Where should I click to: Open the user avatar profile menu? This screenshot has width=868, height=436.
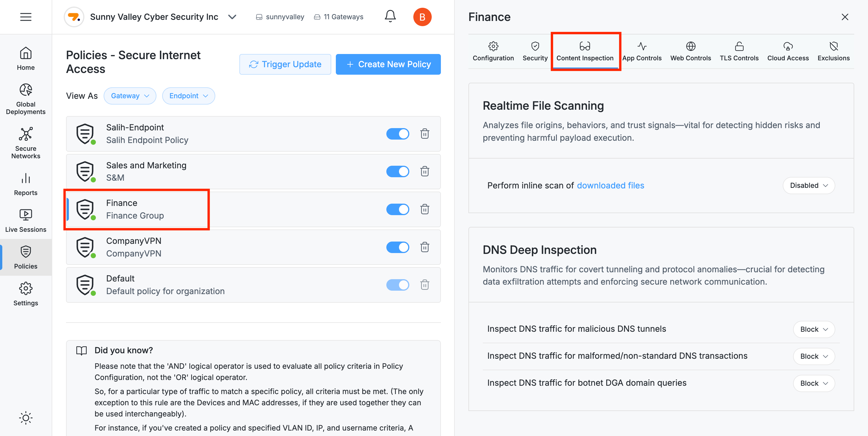click(x=423, y=17)
